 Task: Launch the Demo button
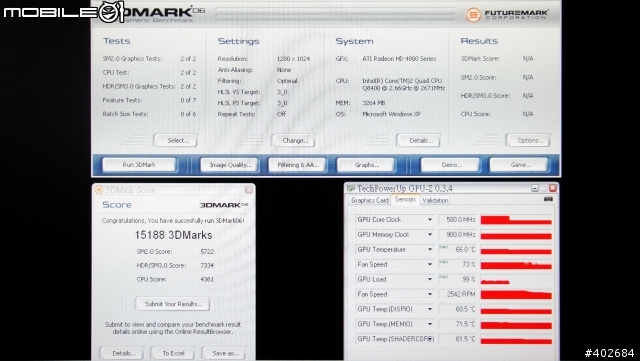(x=451, y=165)
